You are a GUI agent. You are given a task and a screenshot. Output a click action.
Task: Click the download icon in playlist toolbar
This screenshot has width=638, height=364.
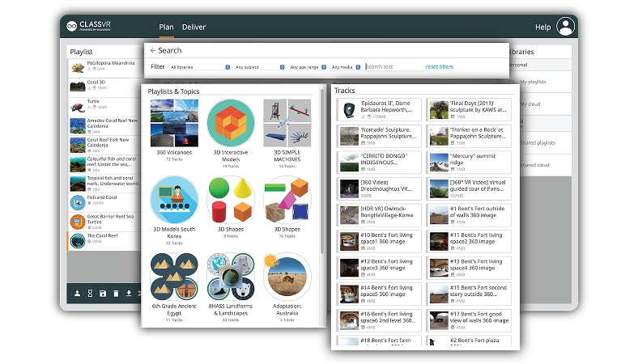[x=129, y=294]
